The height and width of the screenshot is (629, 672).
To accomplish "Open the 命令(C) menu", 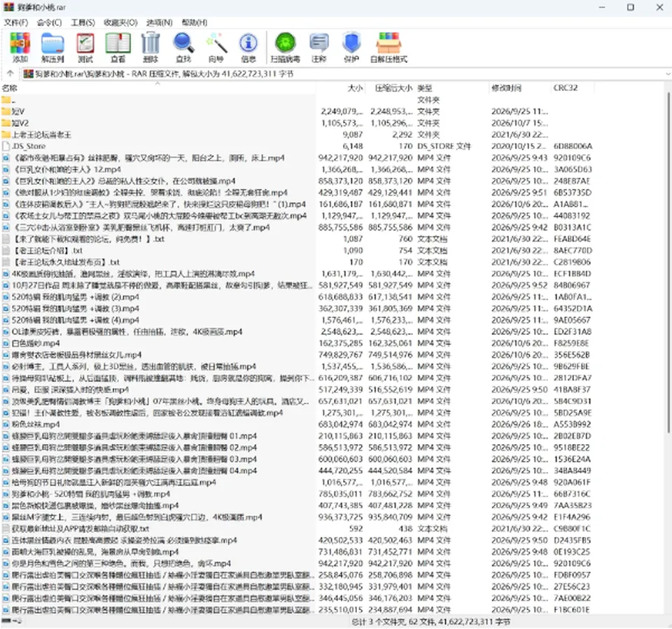I will click(49, 22).
